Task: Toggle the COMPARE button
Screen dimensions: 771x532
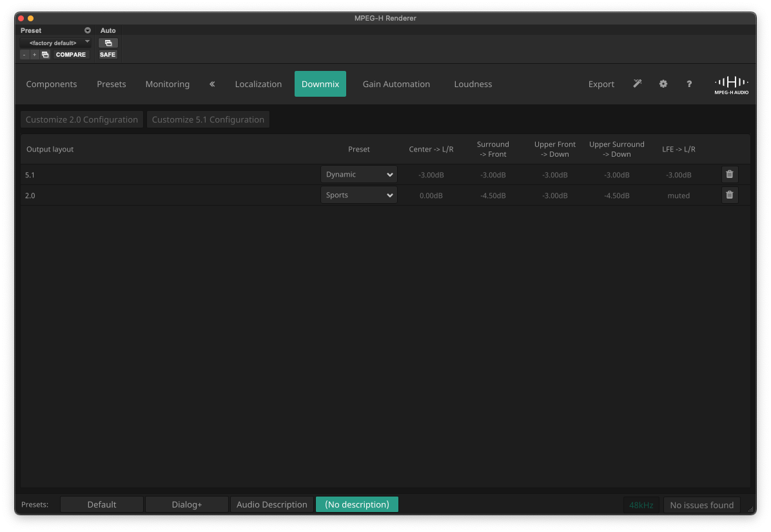Action: point(71,55)
